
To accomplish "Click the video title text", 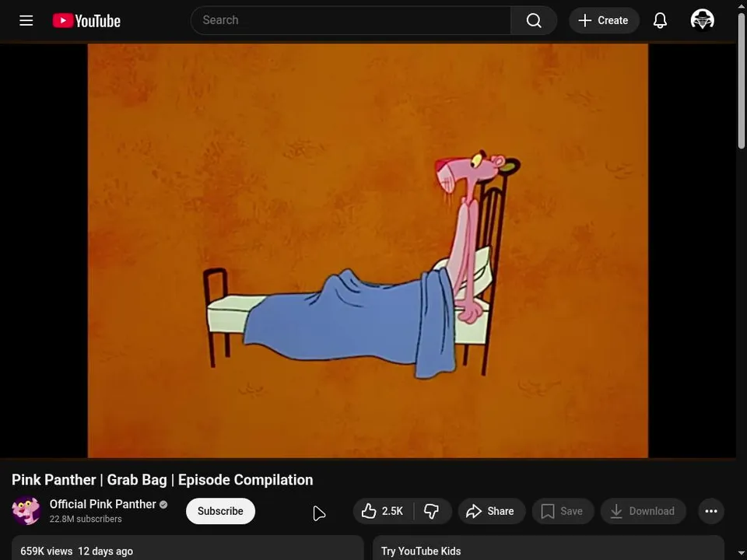I will tap(163, 480).
